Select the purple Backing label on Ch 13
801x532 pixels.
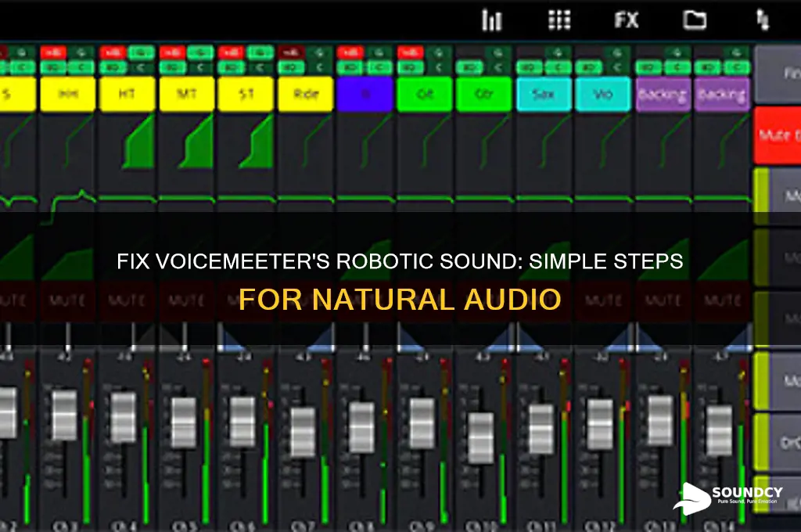pyautogui.click(x=663, y=94)
